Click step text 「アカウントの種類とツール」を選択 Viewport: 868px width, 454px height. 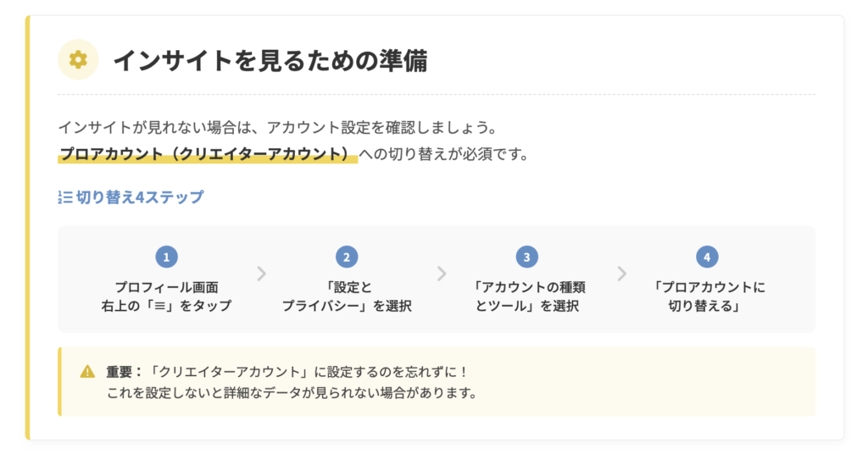[526, 296]
